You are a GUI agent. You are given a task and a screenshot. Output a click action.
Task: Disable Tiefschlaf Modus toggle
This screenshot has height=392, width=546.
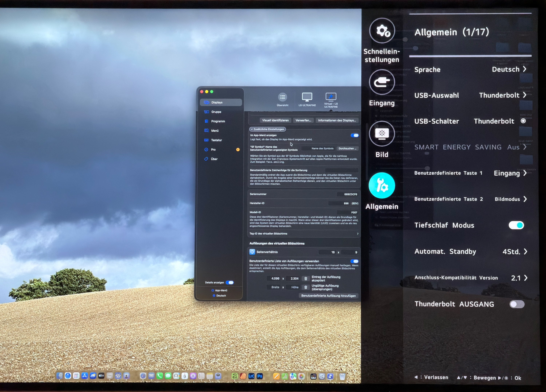click(516, 225)
